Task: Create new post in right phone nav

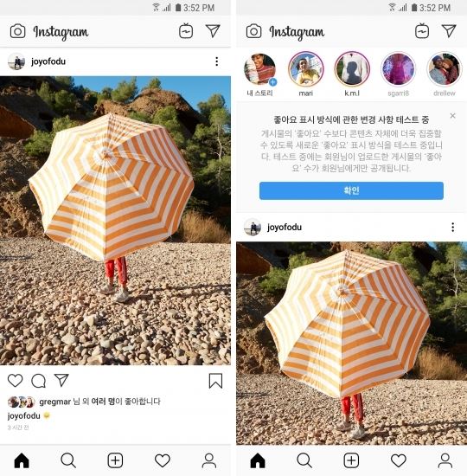Action: point(351,460)
